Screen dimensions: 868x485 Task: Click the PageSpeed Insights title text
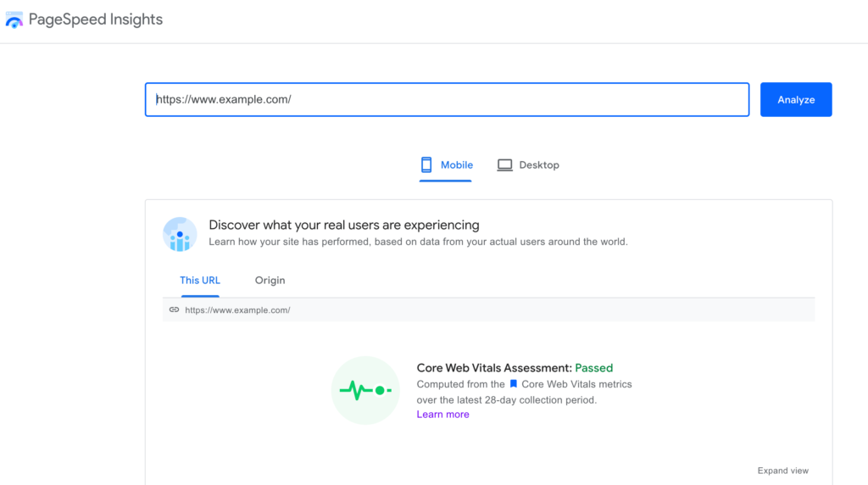95,20
